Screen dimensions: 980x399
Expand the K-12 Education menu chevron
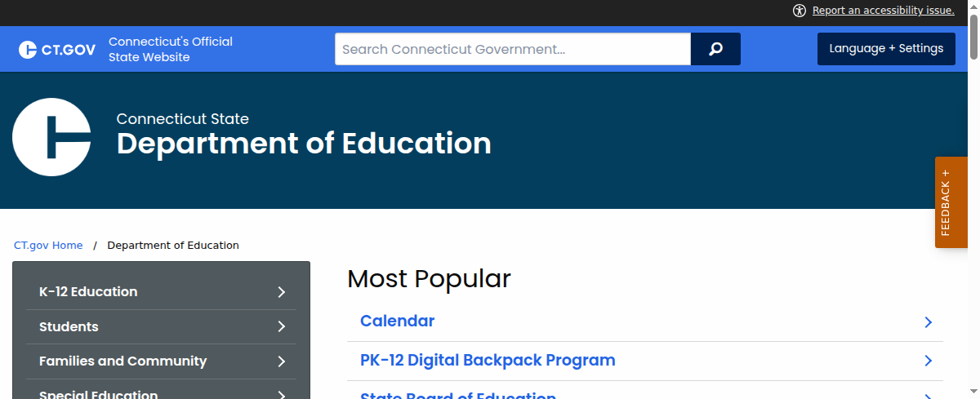282,292
